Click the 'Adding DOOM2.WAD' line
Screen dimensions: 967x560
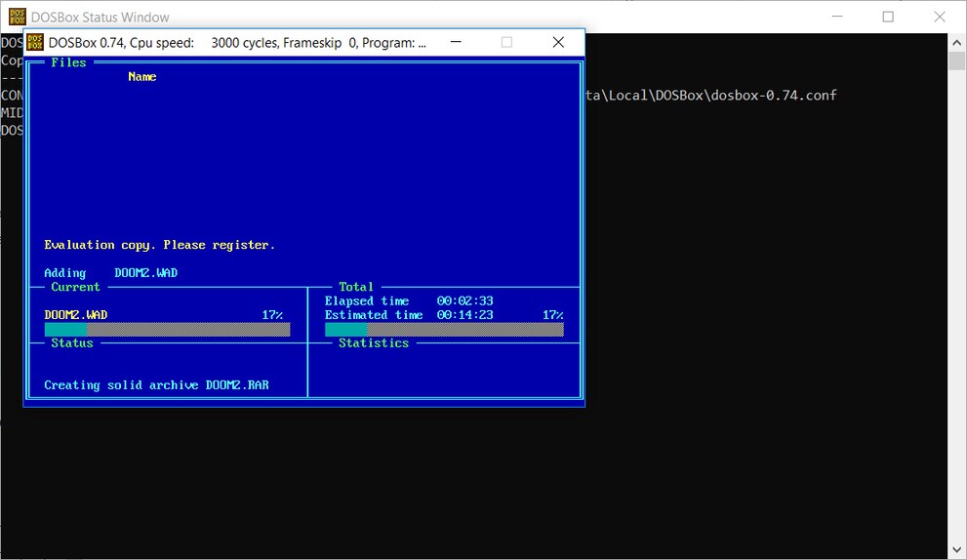[110, 272]
